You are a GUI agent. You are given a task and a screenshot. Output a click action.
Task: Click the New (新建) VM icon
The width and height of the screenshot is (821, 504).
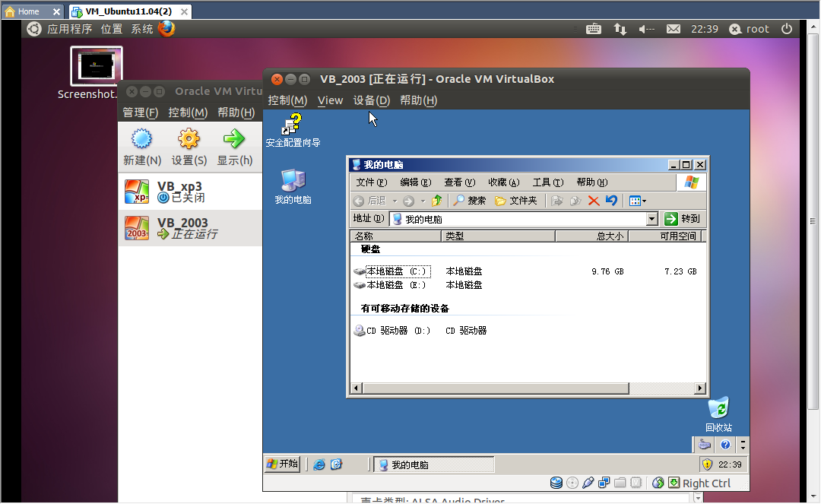tap(142, 138)
